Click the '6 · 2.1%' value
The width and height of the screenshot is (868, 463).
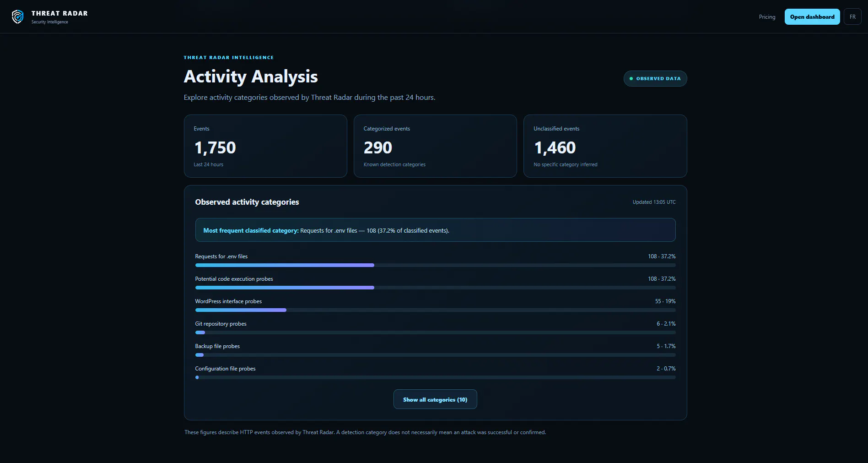point(666,324)
